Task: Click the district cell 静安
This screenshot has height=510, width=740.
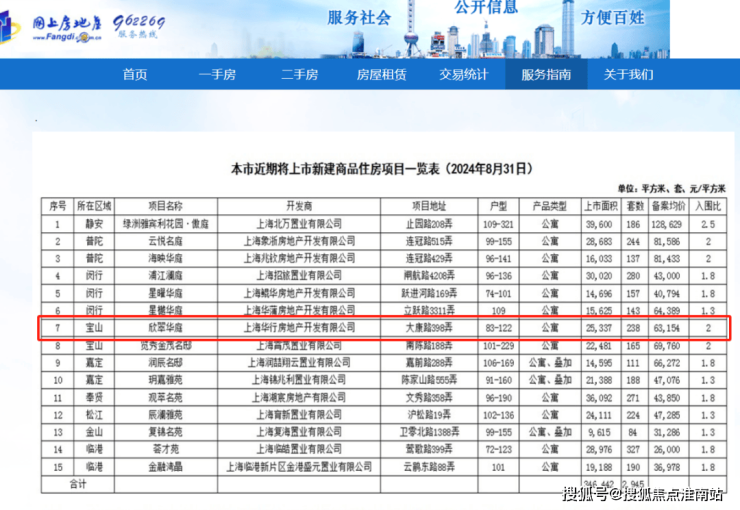Action: tap(94, 224)
